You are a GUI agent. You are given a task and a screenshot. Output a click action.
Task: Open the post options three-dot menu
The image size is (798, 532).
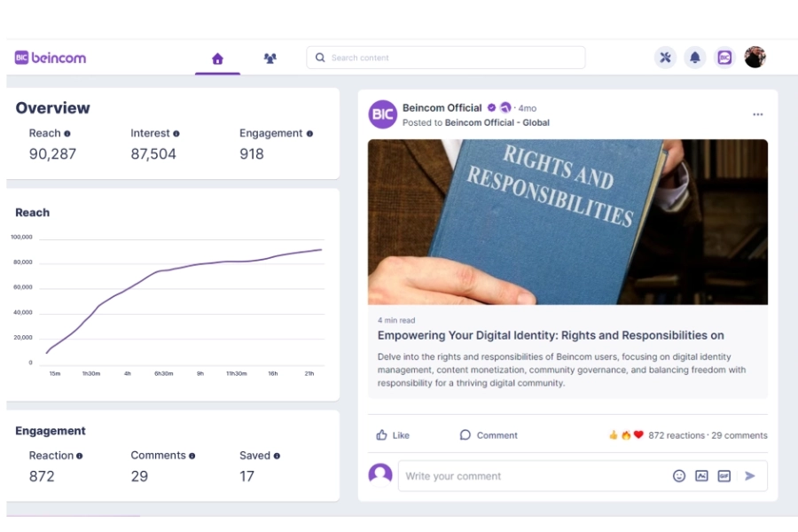[758, 114]
